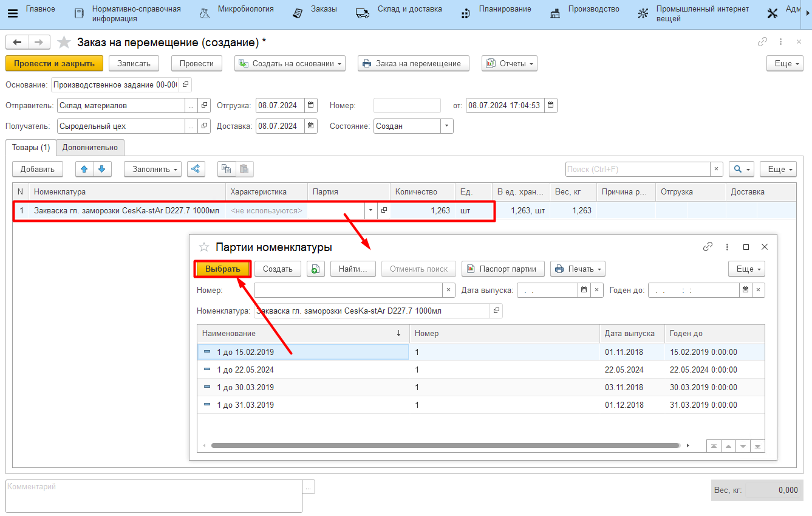Open the Заполнить dropdown menu
812x516 pixels.
point(152,169)
